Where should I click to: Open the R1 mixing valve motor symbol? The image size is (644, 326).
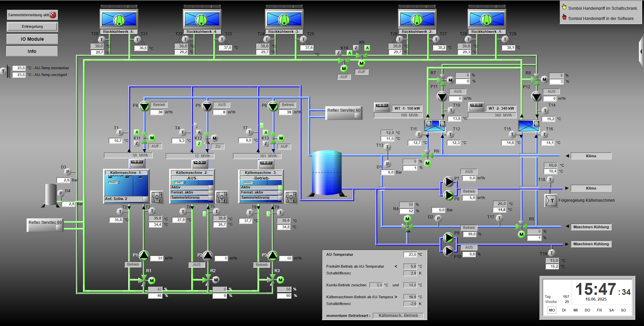pyautogui.click(x=151, y=280)
